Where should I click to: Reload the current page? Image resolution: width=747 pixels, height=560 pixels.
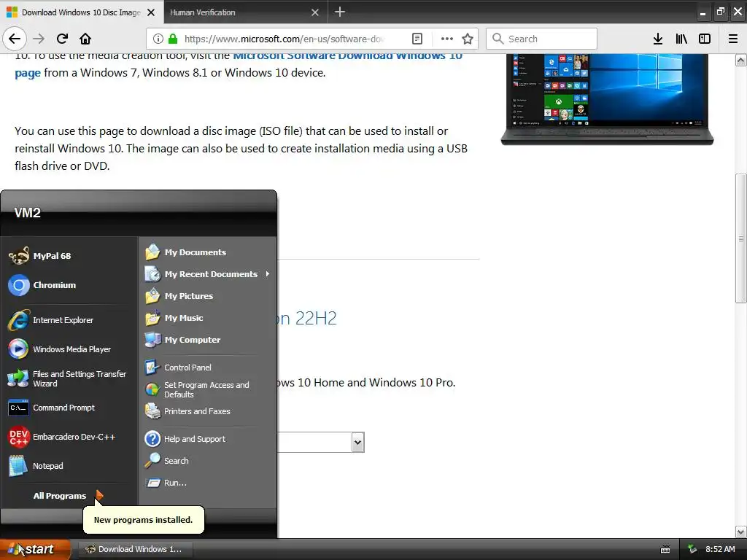(x=62, y=39)
